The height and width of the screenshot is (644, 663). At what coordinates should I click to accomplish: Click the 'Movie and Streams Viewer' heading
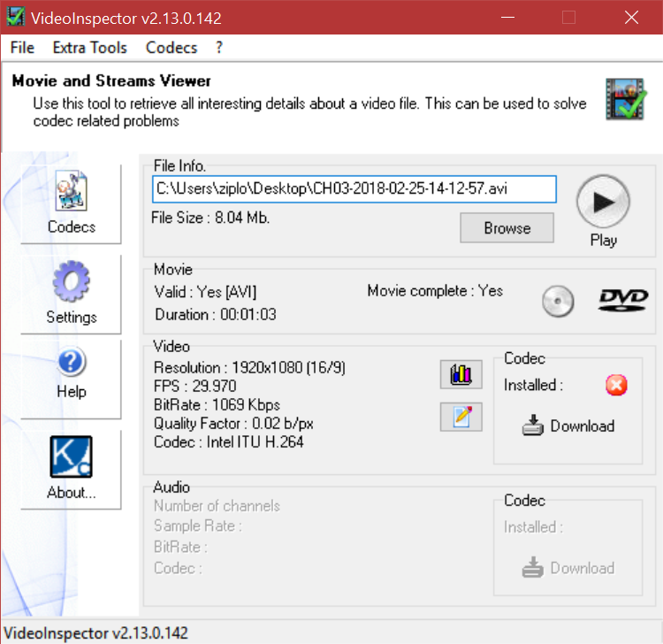[x=111, y=80]
